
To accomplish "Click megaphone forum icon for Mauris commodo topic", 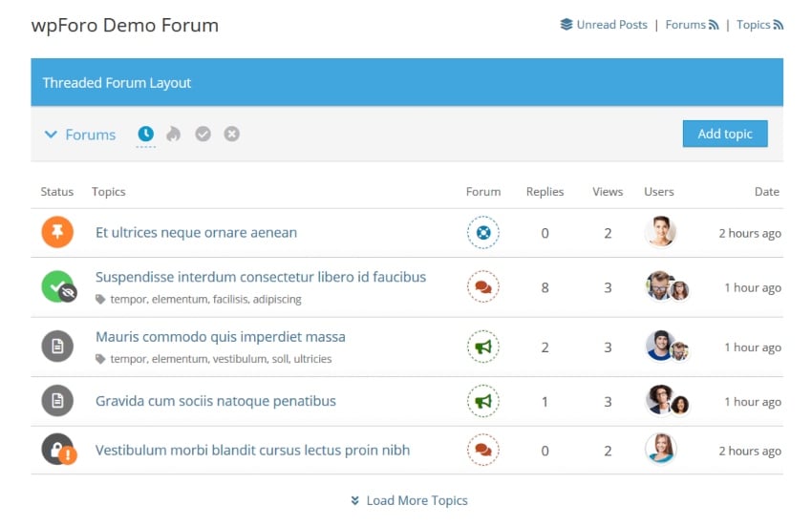I will click(x=483, y=347).
